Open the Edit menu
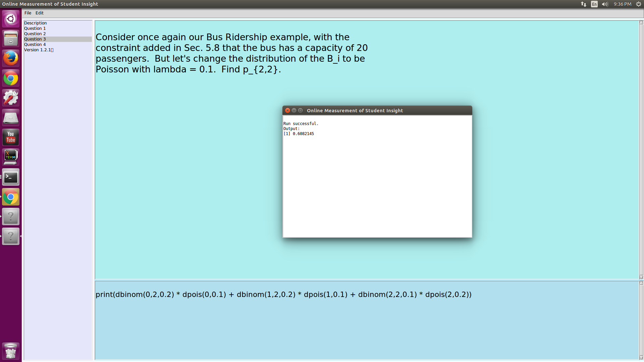The width and height of the screenshot is (644, 362). 40,13
